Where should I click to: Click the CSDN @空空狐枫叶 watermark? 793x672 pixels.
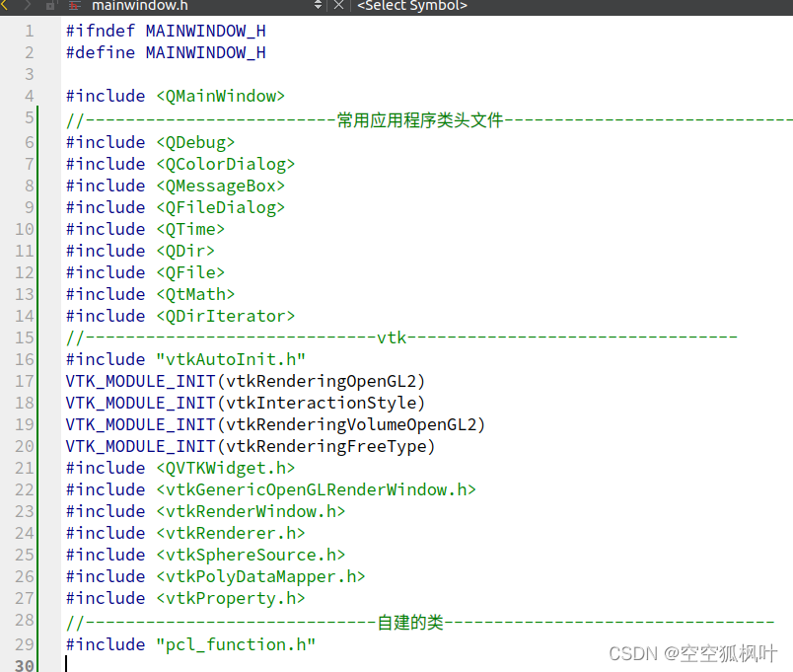(692, 653)
